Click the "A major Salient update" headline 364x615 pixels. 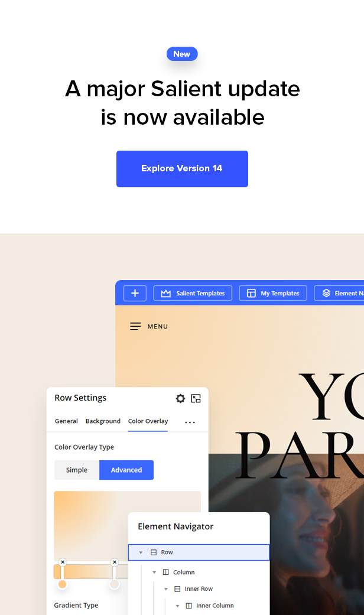pyautogui.click(x=183, y=89)
